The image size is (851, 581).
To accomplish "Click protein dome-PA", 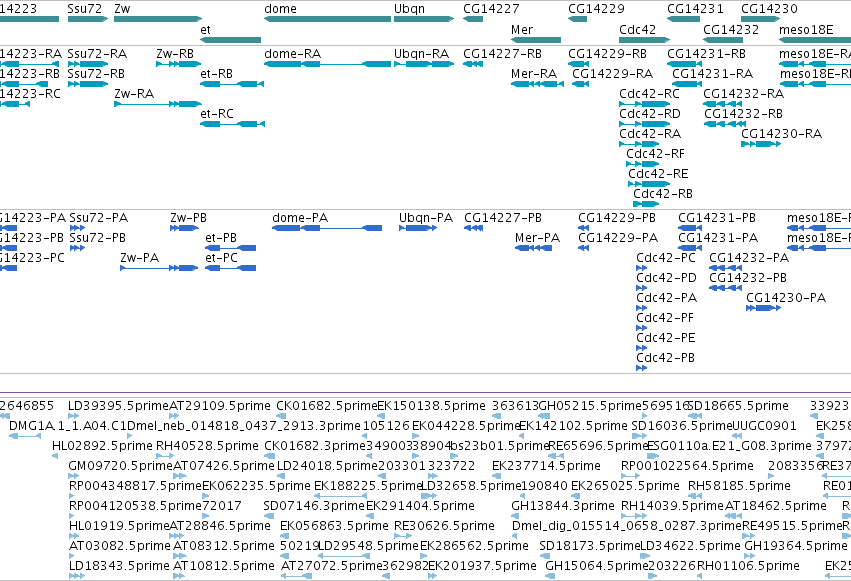I will click(327, 228).
